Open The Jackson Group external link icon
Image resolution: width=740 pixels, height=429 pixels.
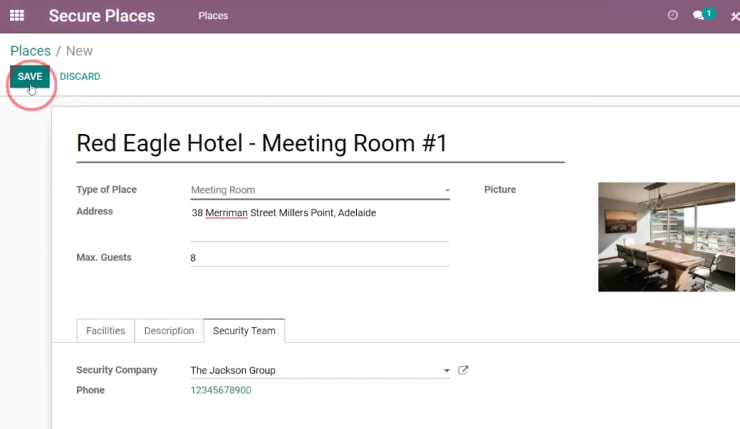tap(463, 370)
